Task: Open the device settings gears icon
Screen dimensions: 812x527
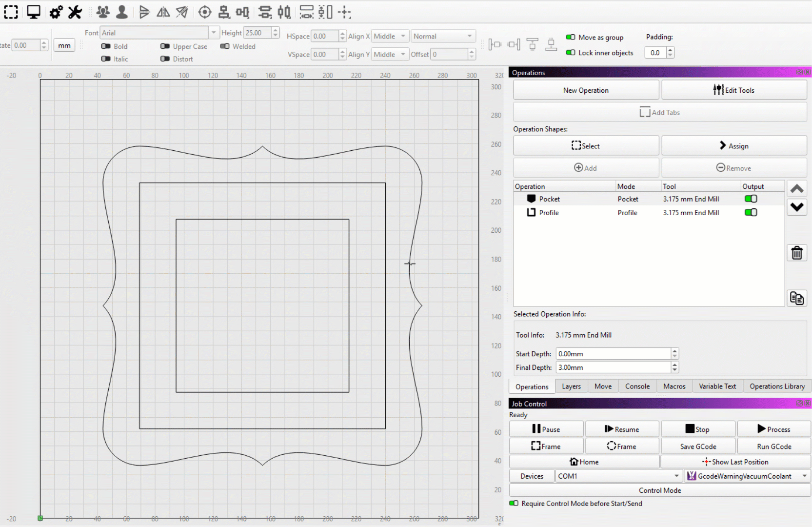Action: click(56, 12)
